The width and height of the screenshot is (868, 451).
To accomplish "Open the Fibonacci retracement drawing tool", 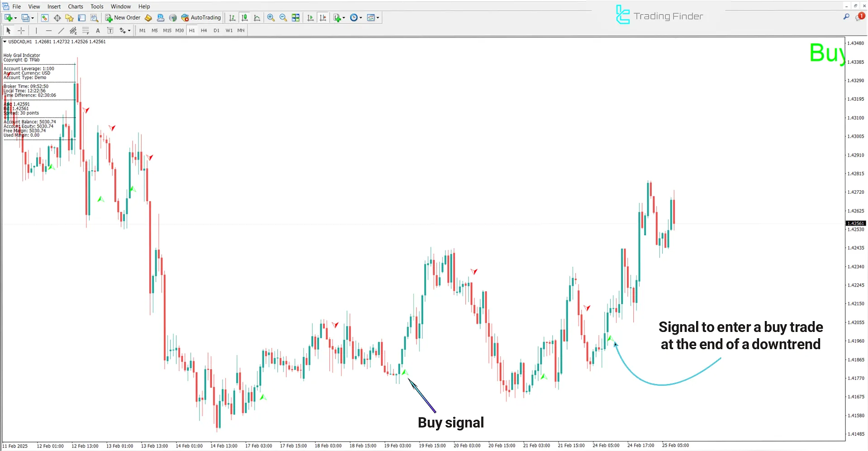I will click(x=85, y=30).
